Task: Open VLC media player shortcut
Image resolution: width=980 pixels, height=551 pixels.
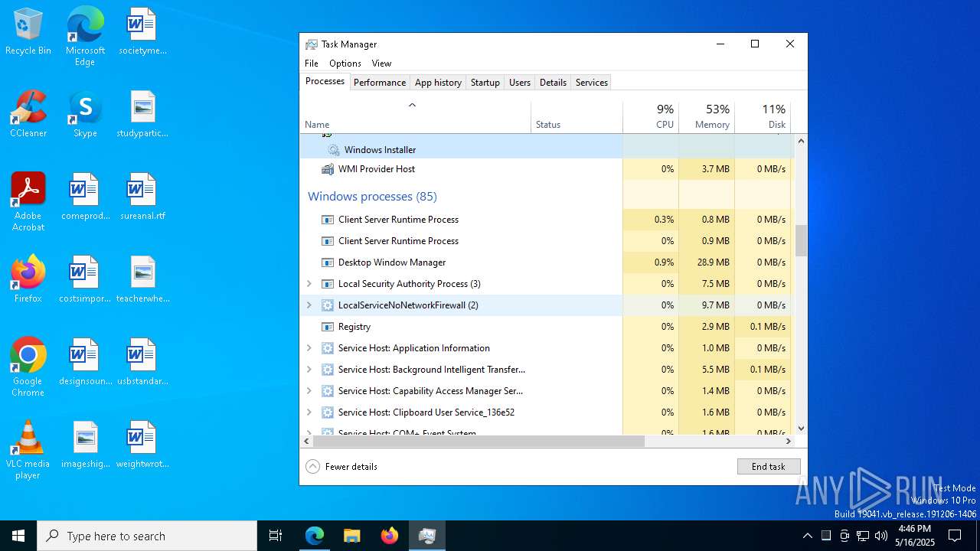Action: click(28, 450)
